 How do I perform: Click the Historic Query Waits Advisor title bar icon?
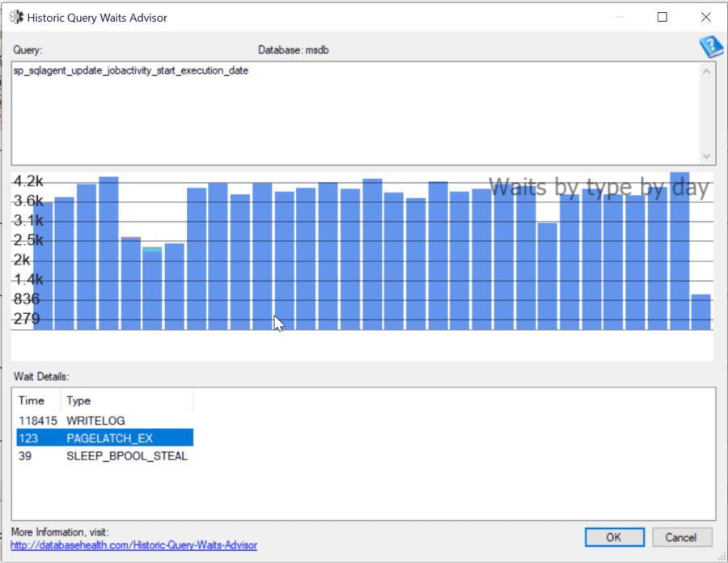[17, 16]
